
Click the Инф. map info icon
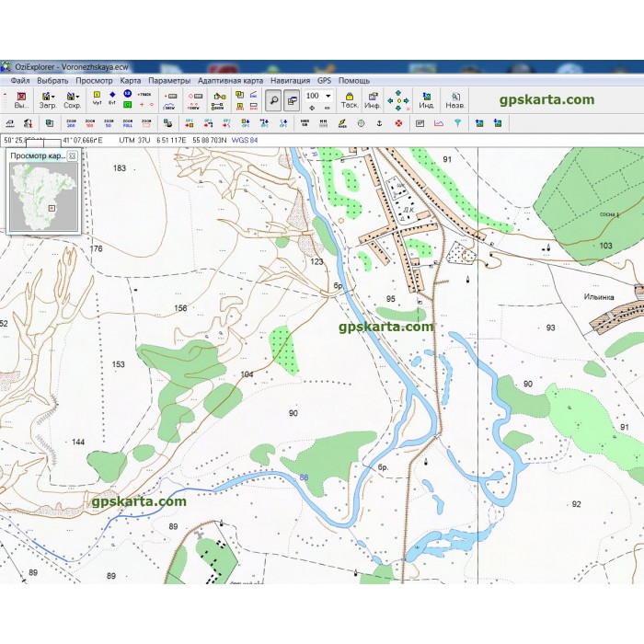pyautogui.click(x=373, y=99)
